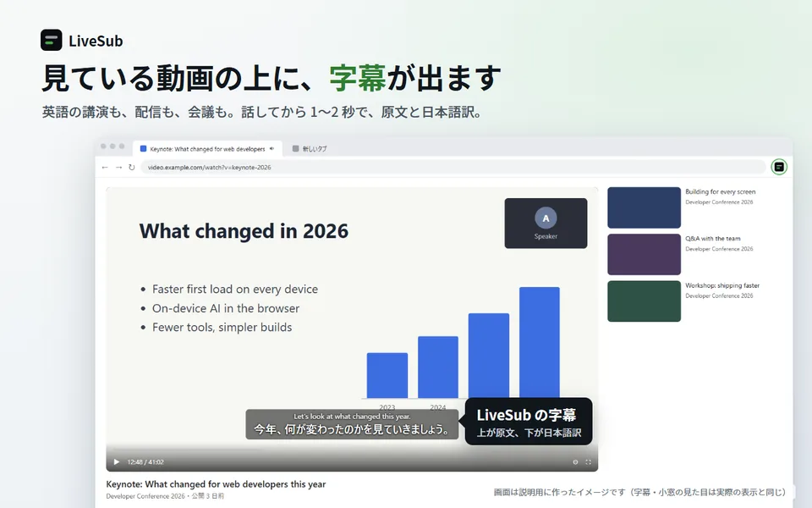The image size is (812, 508).
Task: Click the bullet Faster first load on every device
Action: (x=235, y=290)
